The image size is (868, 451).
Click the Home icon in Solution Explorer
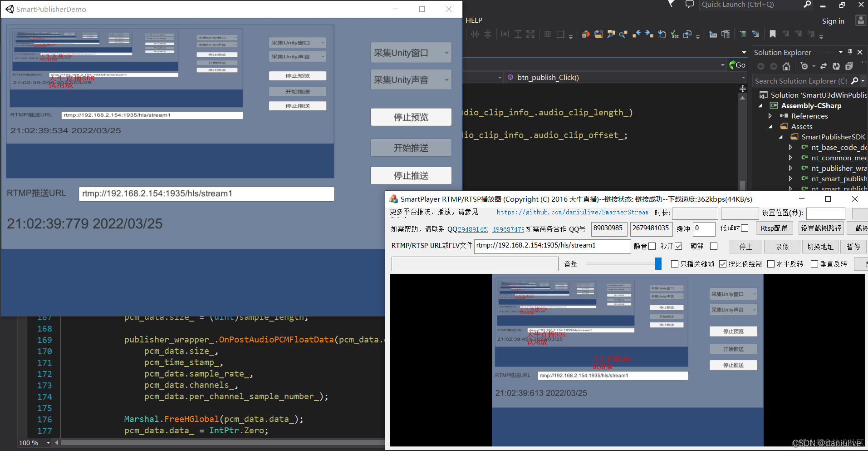(786, 66)
